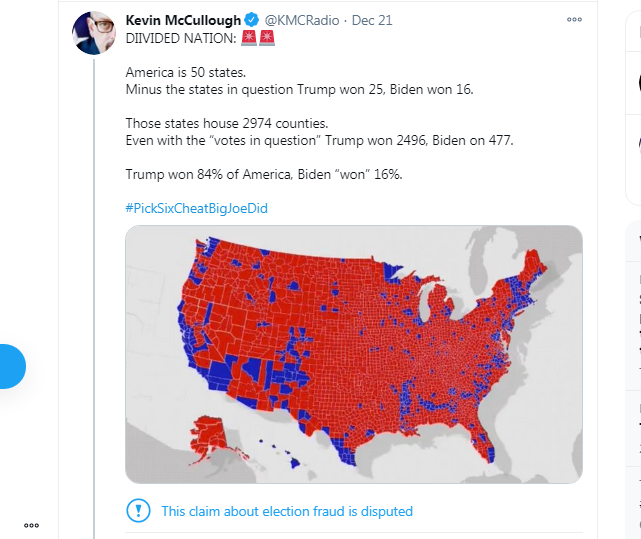Image resolution: width=641 pixels, height=539 pixels.
Task: Open the three-dot menu in left sidebar
Action: click(x=31, y=525)
